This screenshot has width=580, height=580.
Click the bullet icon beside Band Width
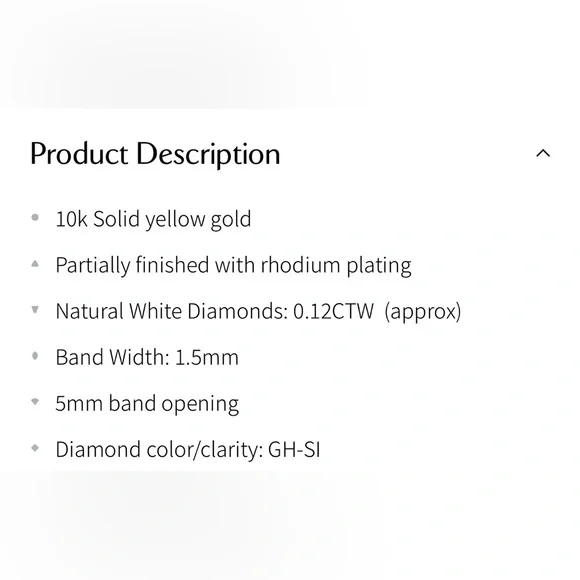click(35, 356)
